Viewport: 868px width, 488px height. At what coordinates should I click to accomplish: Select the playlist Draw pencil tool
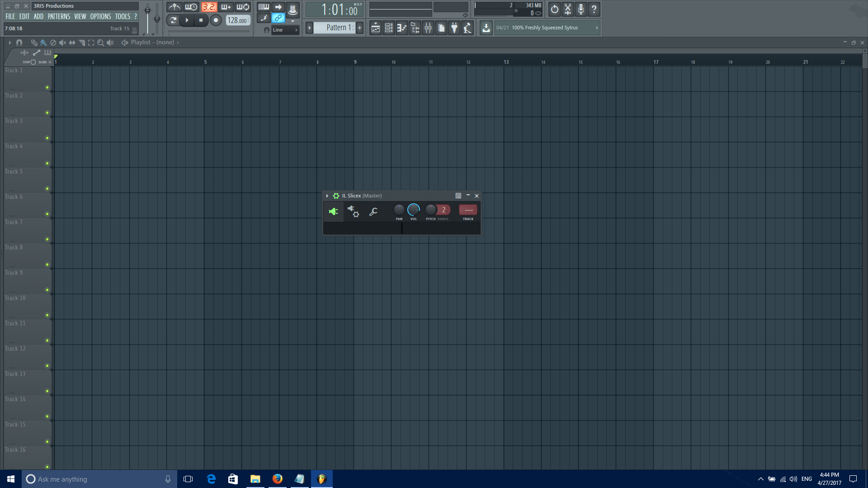click(34, 42)
